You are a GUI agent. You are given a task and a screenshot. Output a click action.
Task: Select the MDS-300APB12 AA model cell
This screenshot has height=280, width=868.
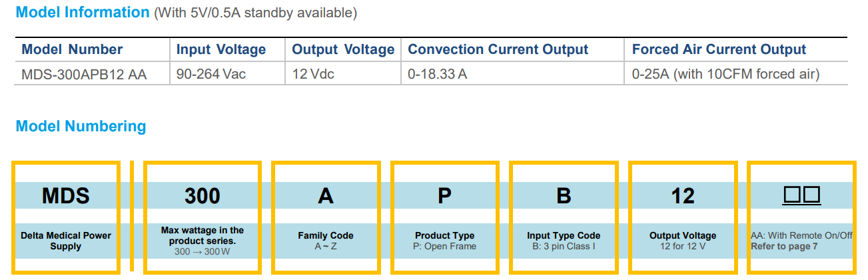pos(84,74)
